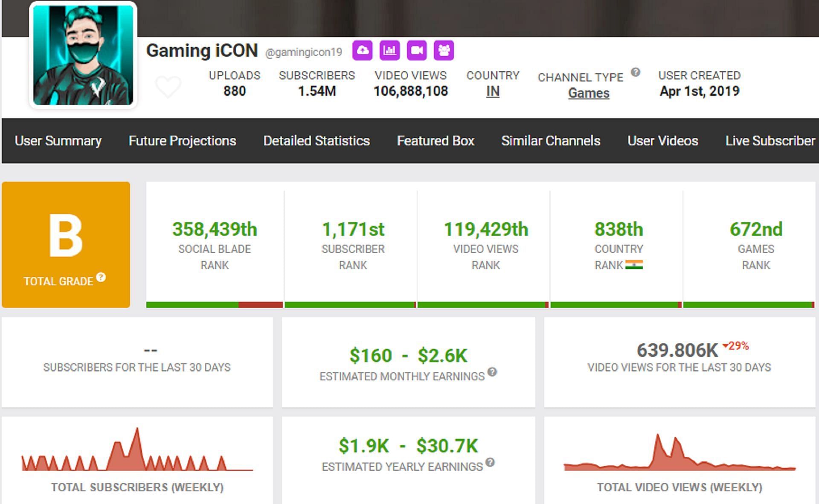Image resolution: width=819 pixels, height=504 pixels.
Task: Open the Detailed Statistics tab
Action: [317, 141]
